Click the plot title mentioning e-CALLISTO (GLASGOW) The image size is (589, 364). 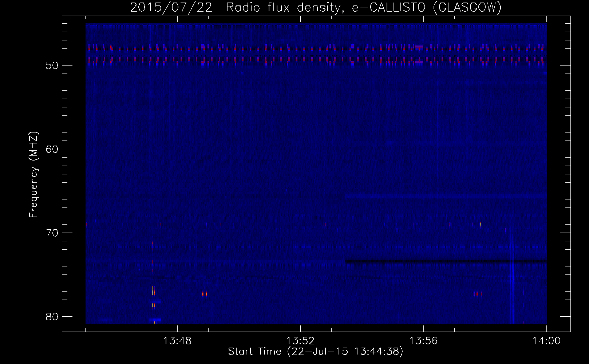[316, 8]
